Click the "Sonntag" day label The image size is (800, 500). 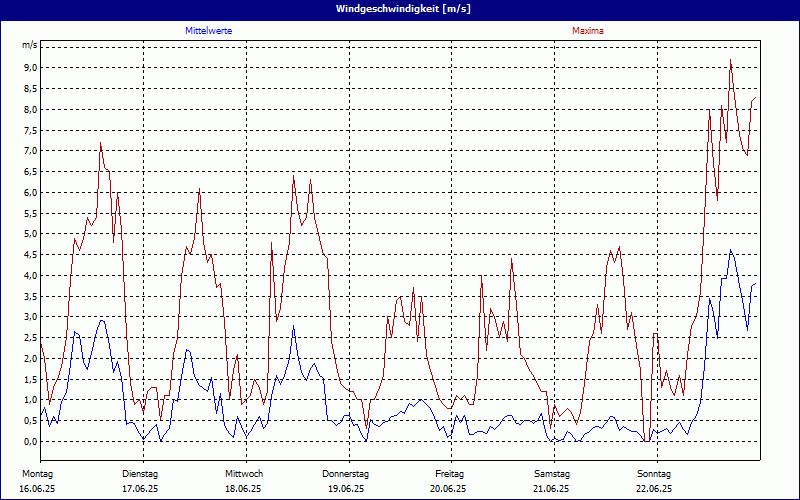654,473
